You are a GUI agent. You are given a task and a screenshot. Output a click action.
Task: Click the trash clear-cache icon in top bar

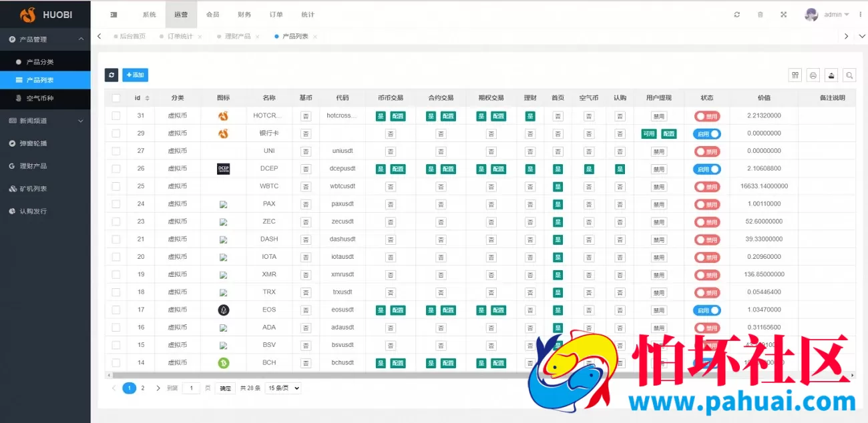[760, 15]
